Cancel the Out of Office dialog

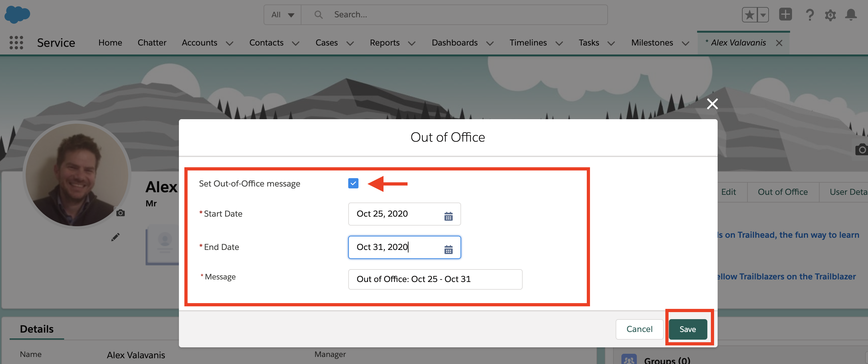point(639,329)
